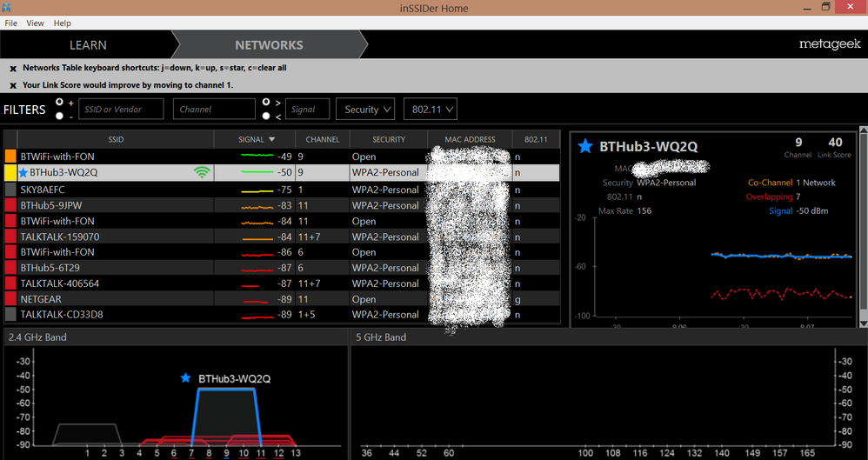The height and width of the screenshot is (460, 868).
Task: Click the 2.4 GHz Band panel title
Action: point(37,337)
